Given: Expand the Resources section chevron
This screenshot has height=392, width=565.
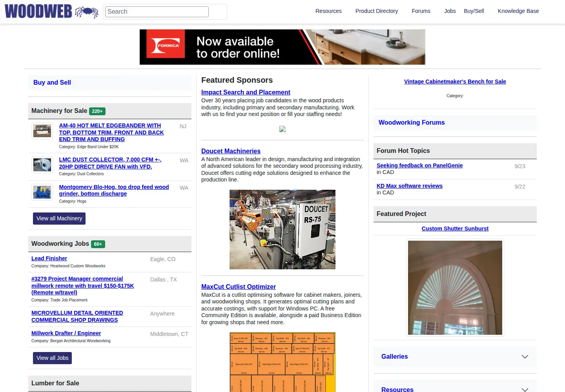Looking at the screenshot, I should click(x=525, y=389).
